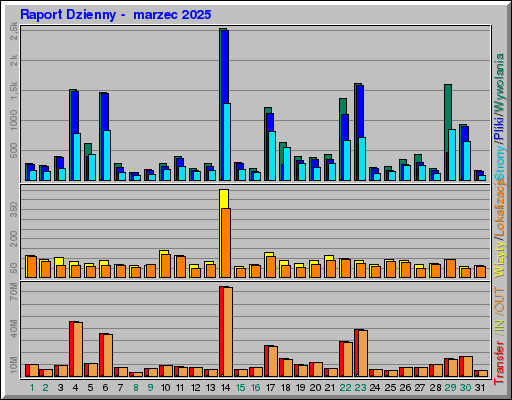Click day label 2 on the x-axis

[46, 388]
